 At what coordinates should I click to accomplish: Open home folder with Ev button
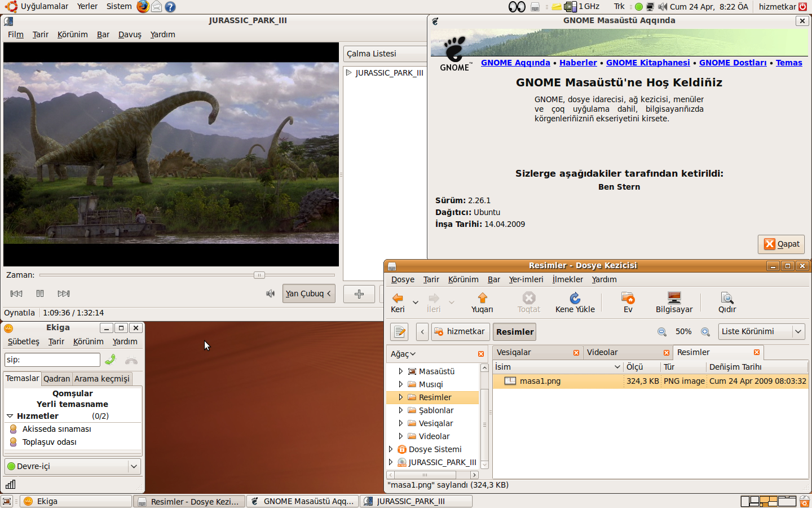(628, 303)
